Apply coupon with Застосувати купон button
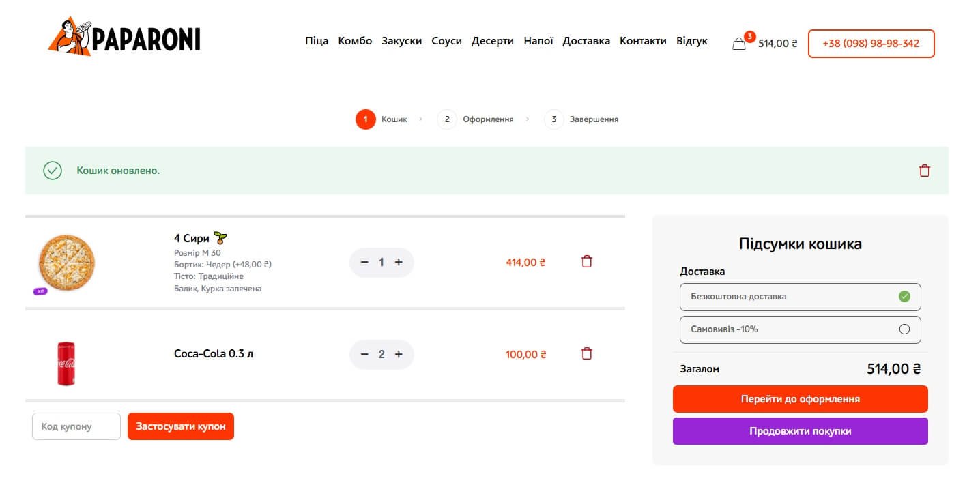This screenshot has height=498, width=980. pos(180,426)
